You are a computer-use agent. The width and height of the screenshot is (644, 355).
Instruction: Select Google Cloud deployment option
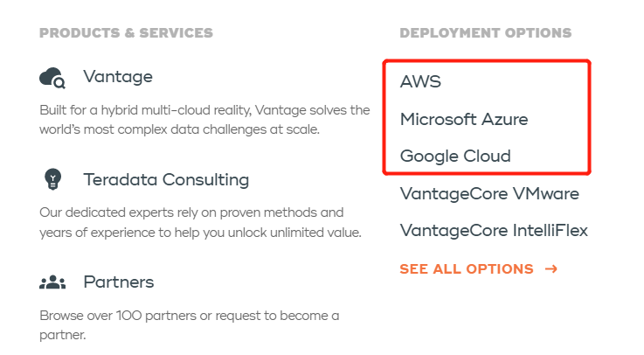point(455,157)
